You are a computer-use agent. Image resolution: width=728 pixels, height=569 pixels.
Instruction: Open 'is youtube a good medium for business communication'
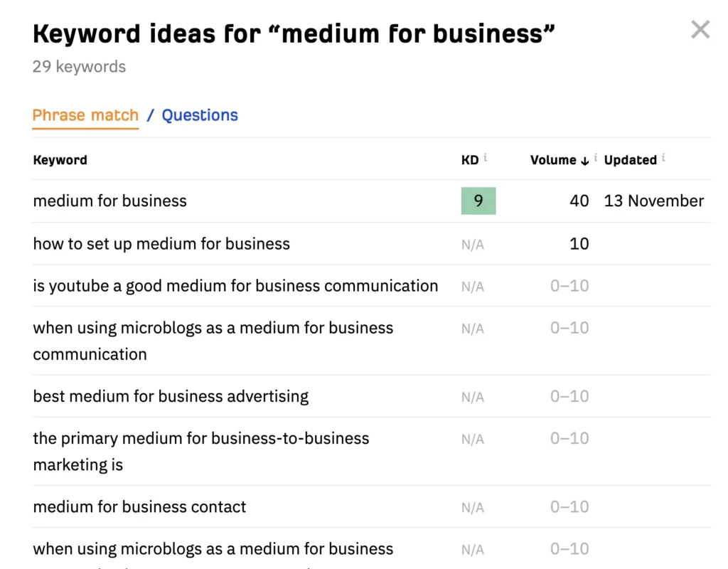pos(235,285)
